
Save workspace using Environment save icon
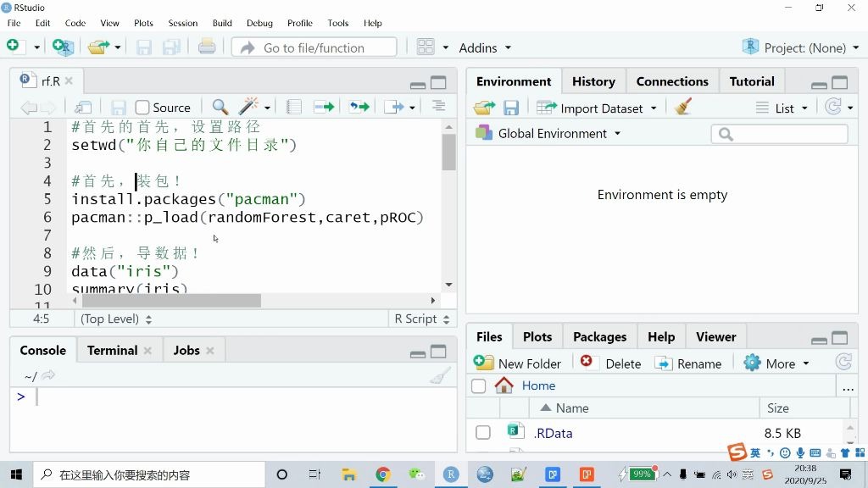pyautogui.click(x=511, y=108)
